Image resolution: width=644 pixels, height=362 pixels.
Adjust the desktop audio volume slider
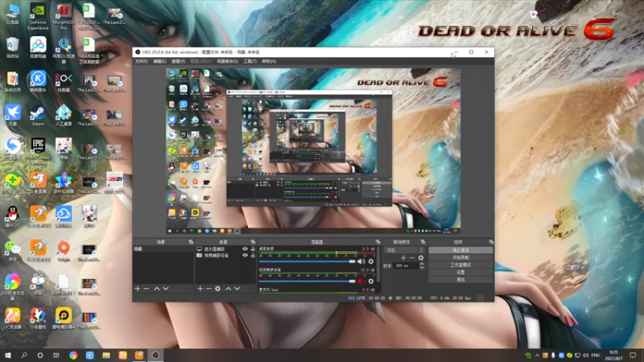click(x=307, y=261)
